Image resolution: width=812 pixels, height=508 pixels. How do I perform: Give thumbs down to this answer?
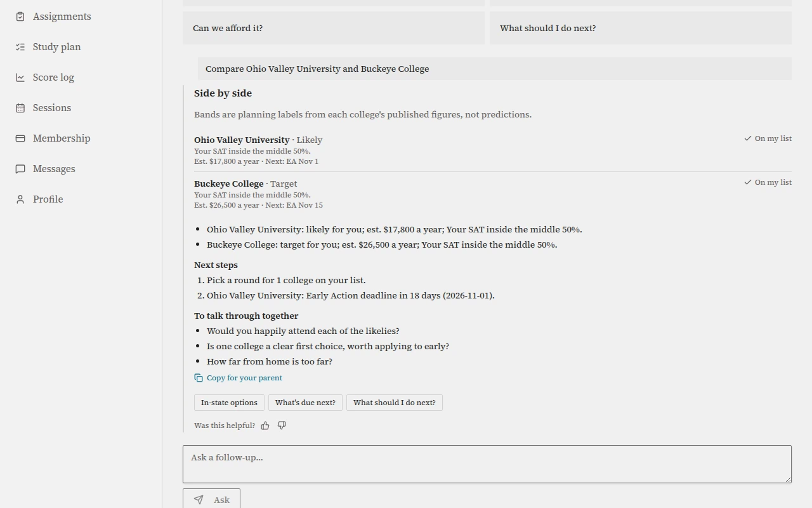[x=282, y=425]
